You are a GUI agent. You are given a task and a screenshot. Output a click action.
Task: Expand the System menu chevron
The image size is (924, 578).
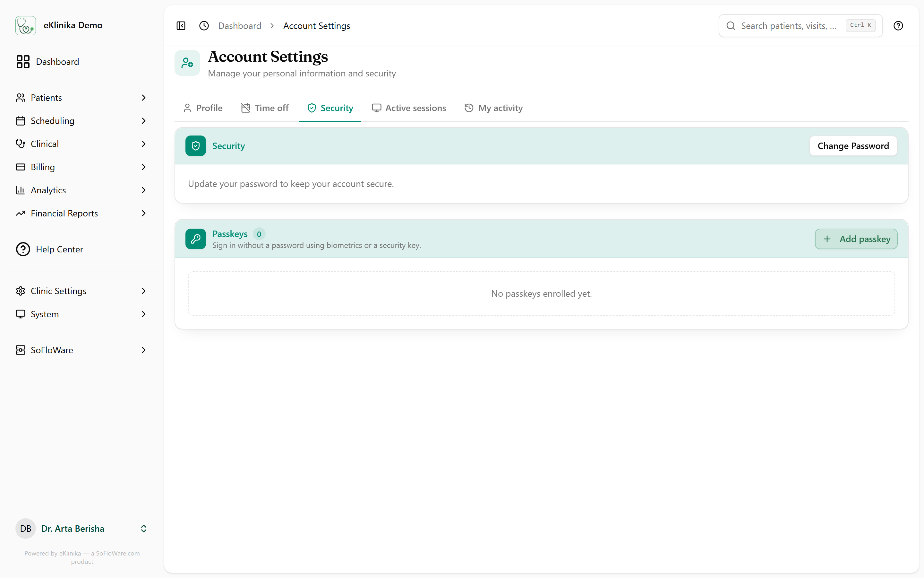click(x=143, y=314)
